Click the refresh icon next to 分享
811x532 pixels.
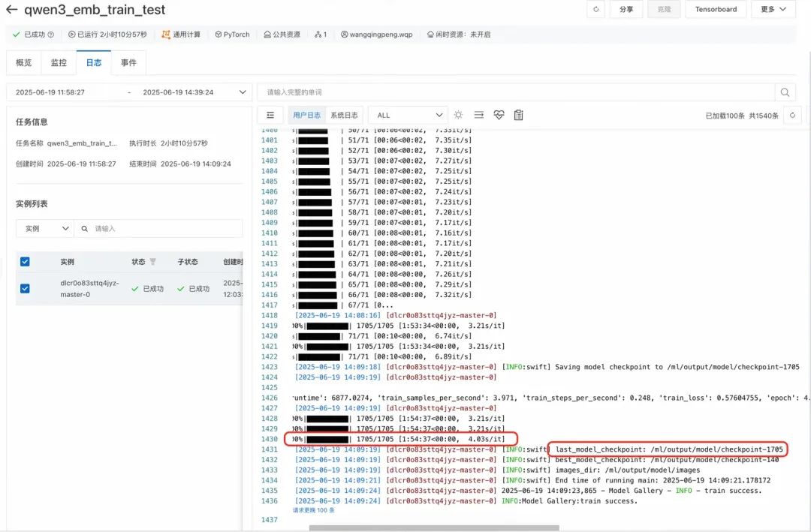click(595, 10)
